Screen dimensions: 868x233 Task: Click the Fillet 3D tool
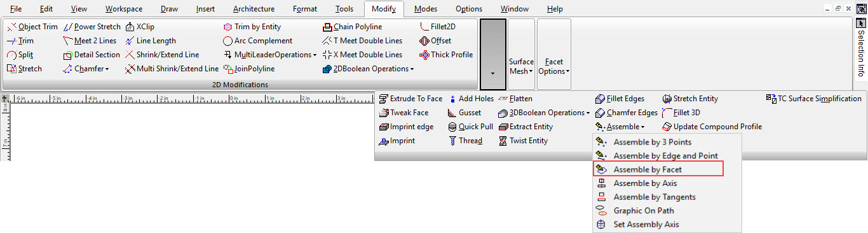(x=681, y=113)
